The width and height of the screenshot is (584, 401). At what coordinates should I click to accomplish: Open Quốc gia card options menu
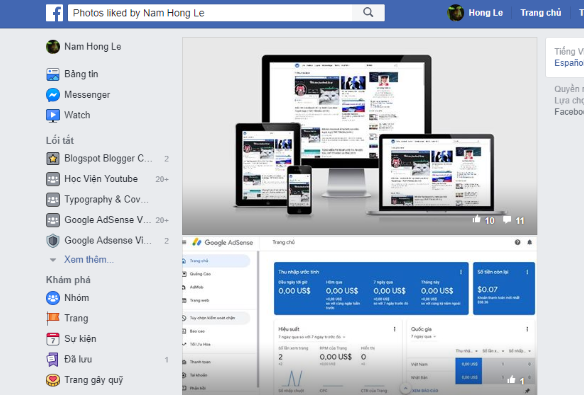(x=527, y=329)
